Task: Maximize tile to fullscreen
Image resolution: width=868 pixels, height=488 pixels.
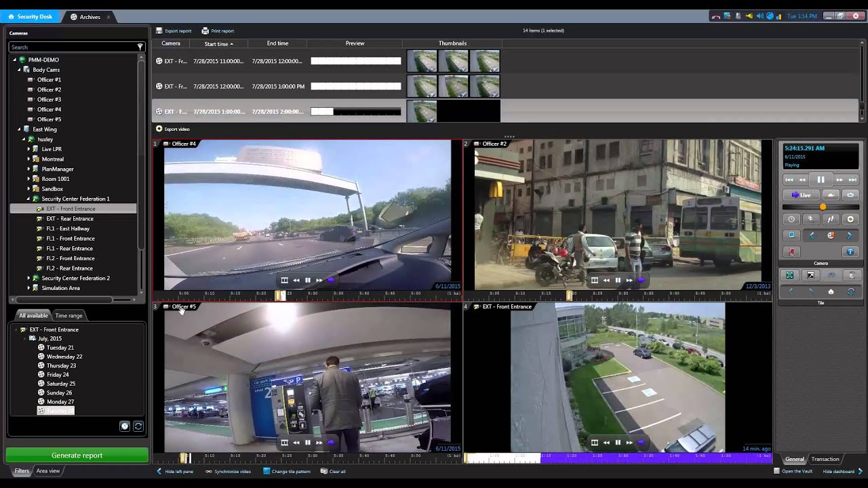Action: coord(789,275)
